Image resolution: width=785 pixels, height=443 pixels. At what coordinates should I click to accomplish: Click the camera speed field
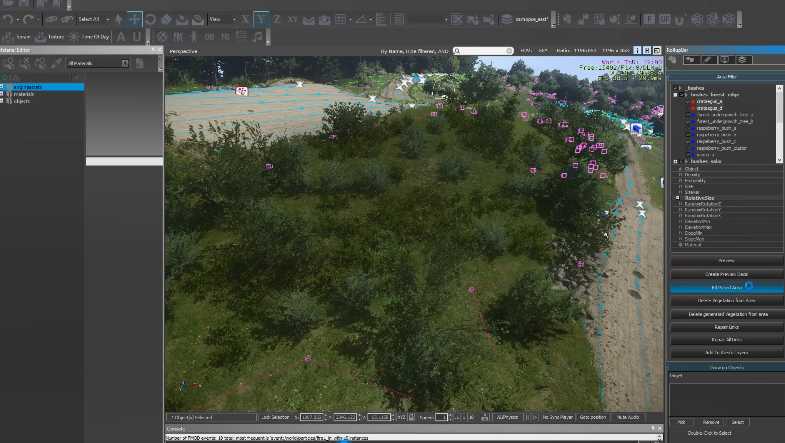[x=441, y=417]
